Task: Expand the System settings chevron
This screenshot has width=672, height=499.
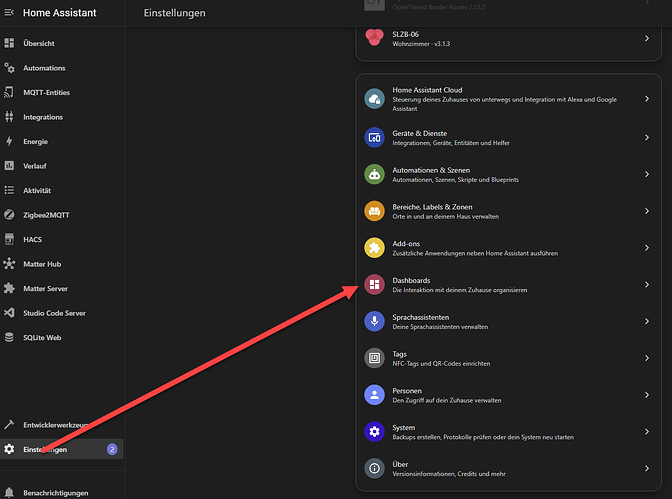Action: point(647,431)
